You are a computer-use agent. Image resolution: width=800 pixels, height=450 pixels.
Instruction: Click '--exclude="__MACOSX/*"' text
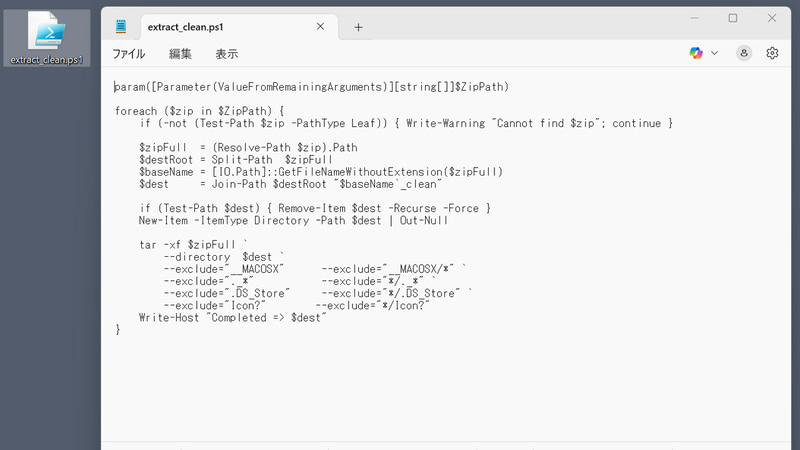(388, 269)
